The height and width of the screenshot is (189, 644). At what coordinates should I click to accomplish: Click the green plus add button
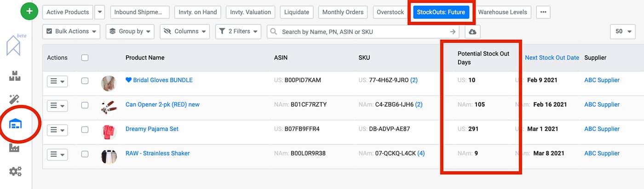click(x=29, y=12)
